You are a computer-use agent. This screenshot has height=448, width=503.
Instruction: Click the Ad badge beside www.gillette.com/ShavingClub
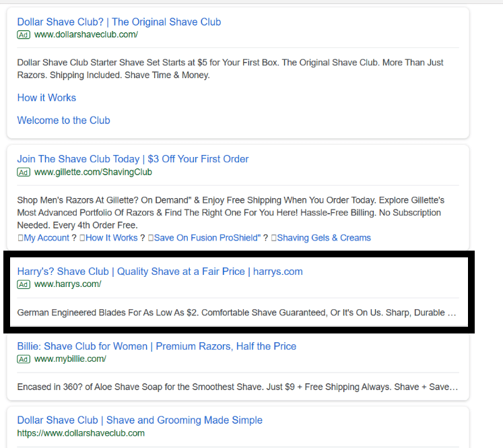point(24,172)
